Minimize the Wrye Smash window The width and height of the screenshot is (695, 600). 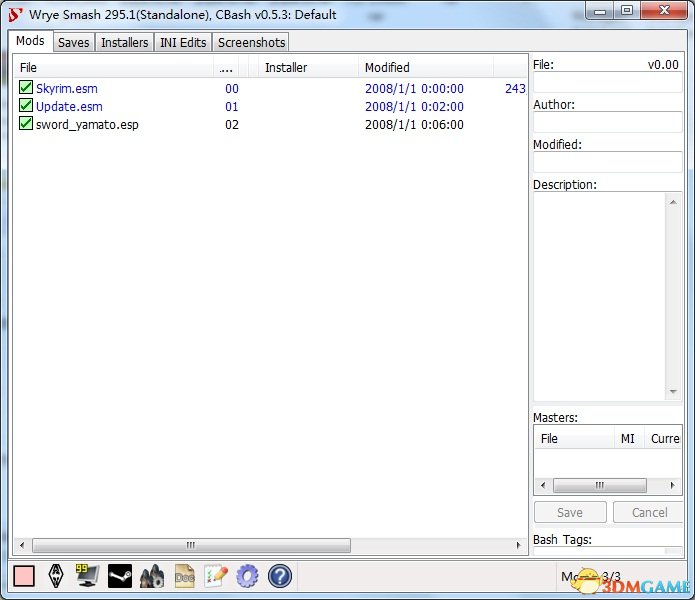coord(600,11)
